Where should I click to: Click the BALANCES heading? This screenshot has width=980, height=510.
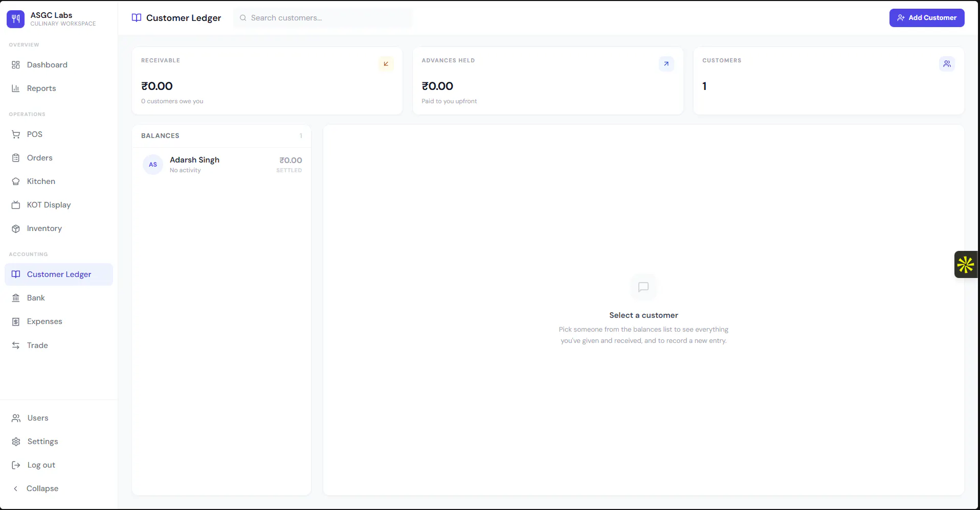(x=160, y=136)
